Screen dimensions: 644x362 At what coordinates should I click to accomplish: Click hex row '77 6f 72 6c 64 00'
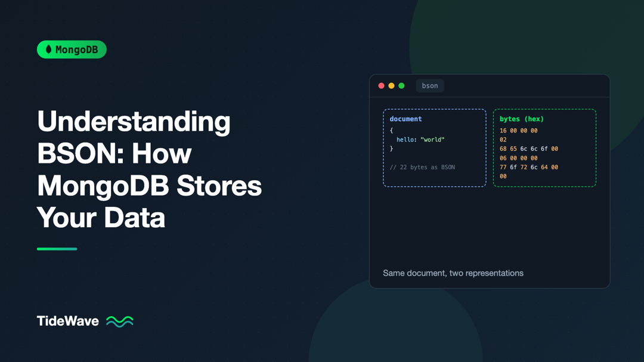coord(528,167)
